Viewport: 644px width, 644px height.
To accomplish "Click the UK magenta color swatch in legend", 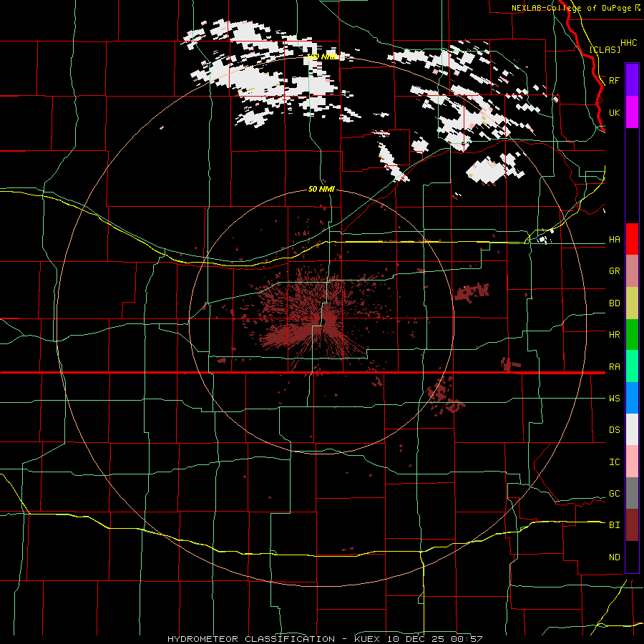I will click(632, 112).
